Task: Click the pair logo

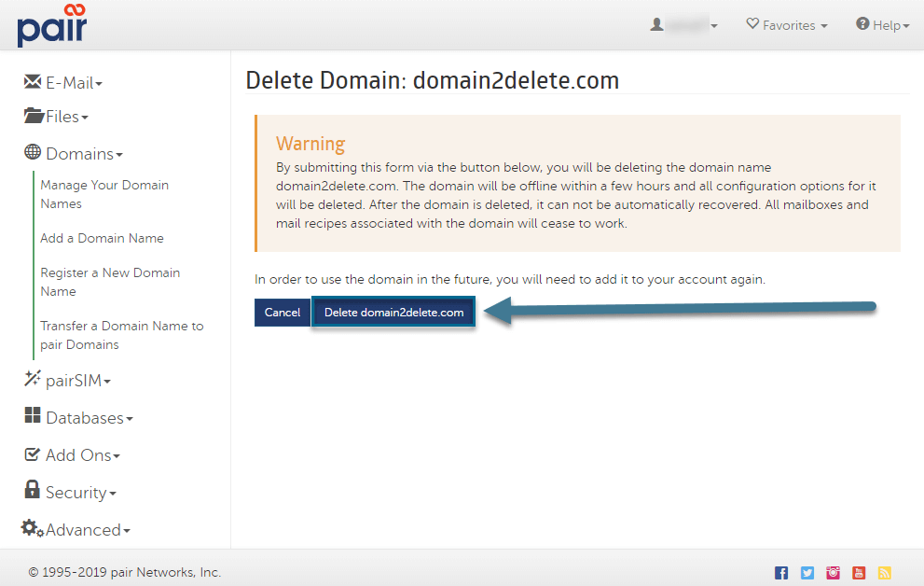Action: [x=51, y=25]
